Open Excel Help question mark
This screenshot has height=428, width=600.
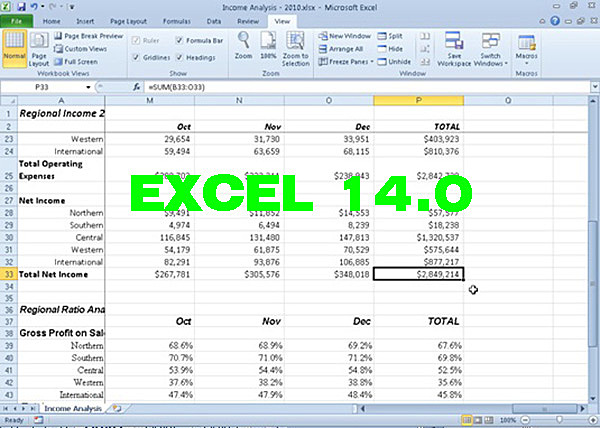pos(555,21)
